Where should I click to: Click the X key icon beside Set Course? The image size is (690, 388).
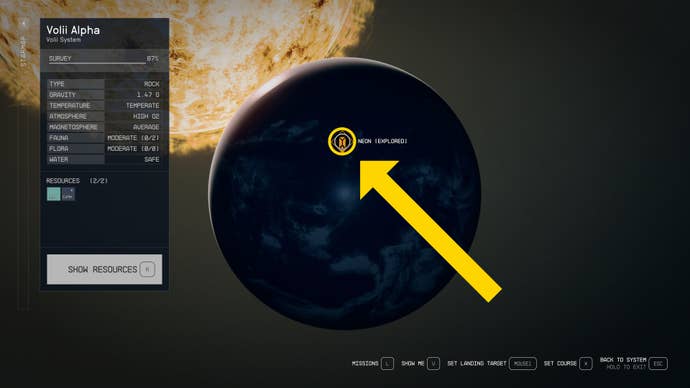(x=586, y=363)
